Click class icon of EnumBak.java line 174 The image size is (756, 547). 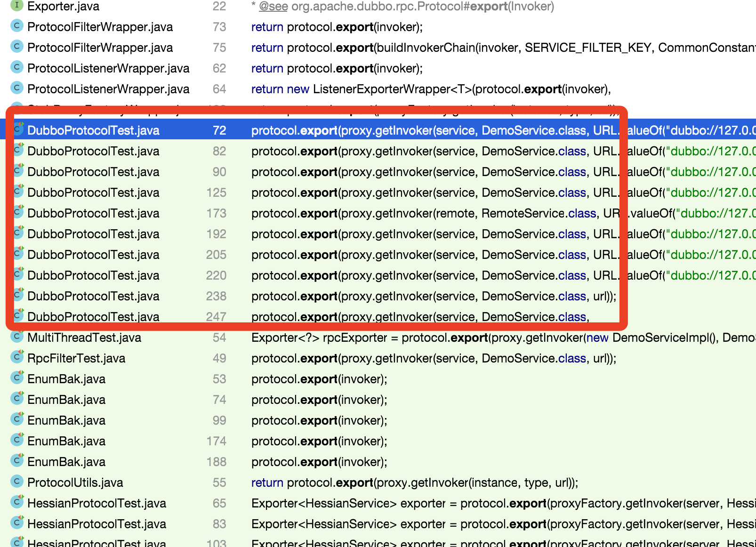[x=17, y=440]
